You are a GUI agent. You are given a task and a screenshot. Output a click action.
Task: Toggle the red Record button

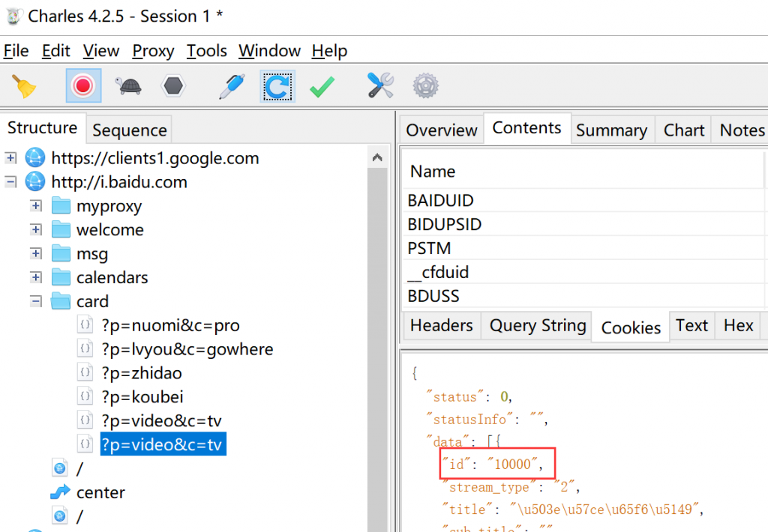[83, 85]
